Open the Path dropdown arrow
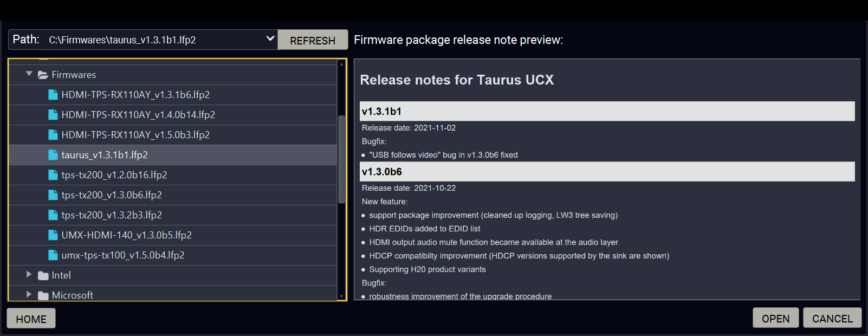 [270, 39]
